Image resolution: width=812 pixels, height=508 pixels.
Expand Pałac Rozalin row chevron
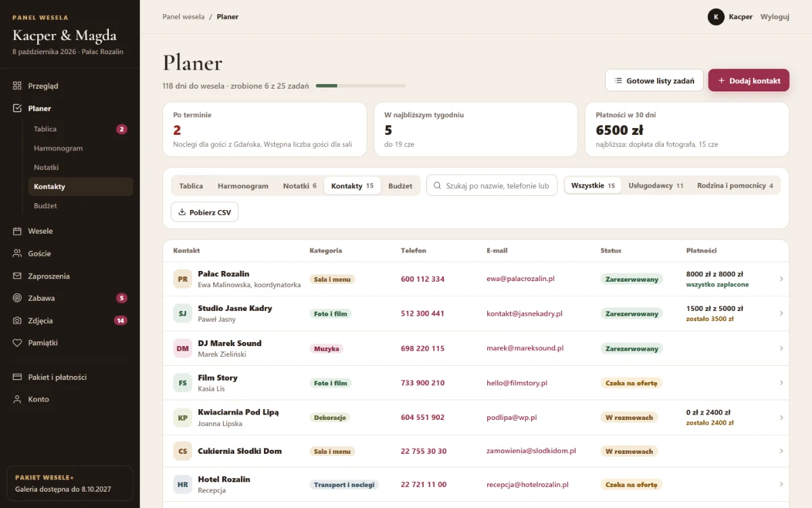[782, 279]
